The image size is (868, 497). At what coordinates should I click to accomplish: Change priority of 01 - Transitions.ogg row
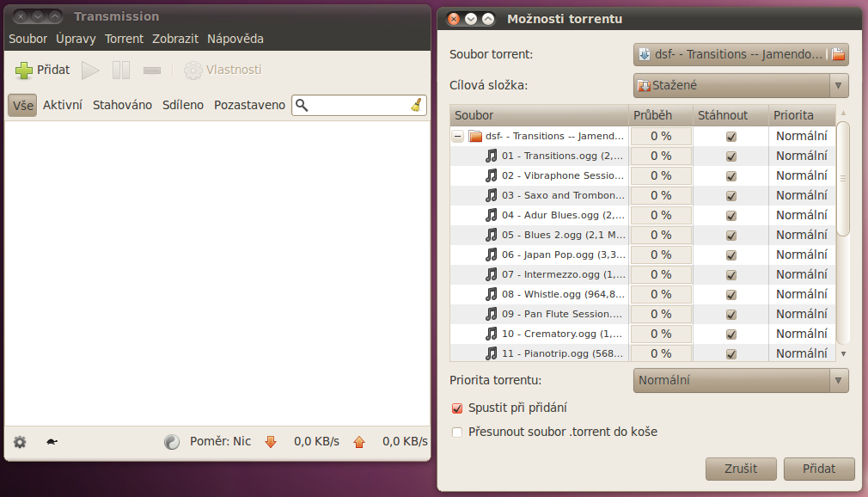pyautogui.click(x=802, y=156)
